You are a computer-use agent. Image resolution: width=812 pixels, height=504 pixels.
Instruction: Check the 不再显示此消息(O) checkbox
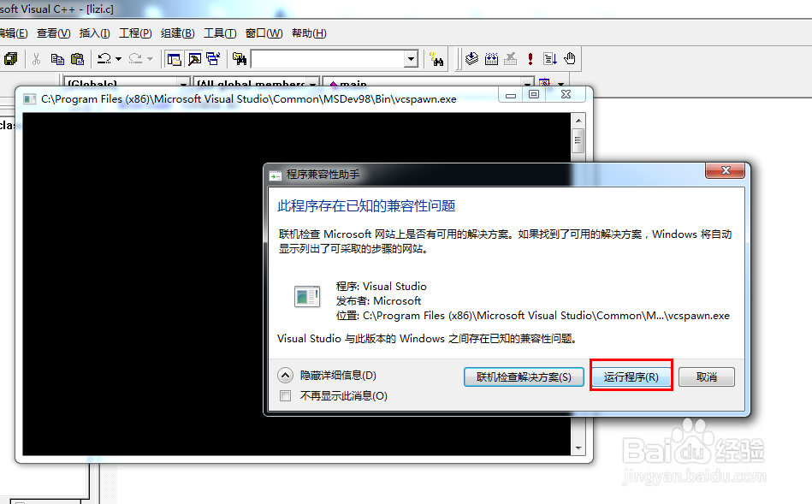[x=285, y=395]
